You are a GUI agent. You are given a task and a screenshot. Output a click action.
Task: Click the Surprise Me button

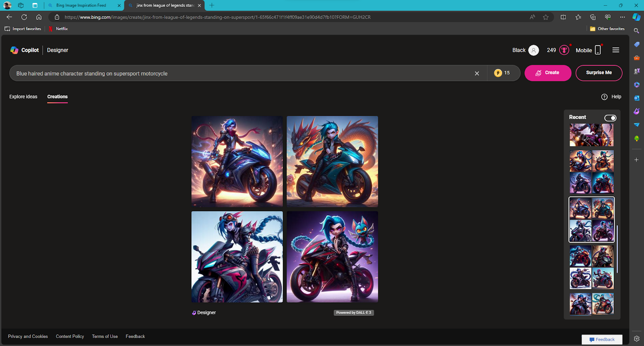[599, 73]
